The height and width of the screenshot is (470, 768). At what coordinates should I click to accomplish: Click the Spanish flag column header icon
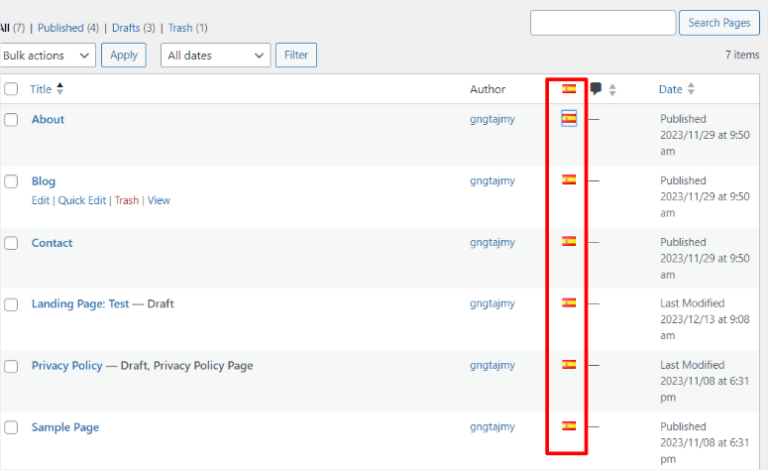pos(568,89)
